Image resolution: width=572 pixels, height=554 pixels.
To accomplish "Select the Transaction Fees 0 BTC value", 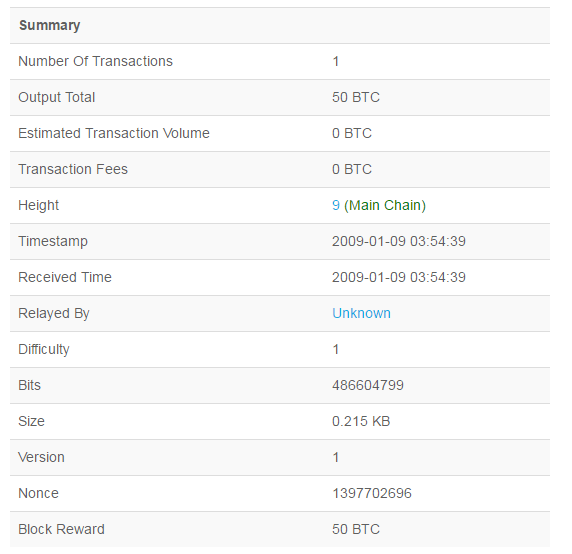I will (x=352, y=169).
